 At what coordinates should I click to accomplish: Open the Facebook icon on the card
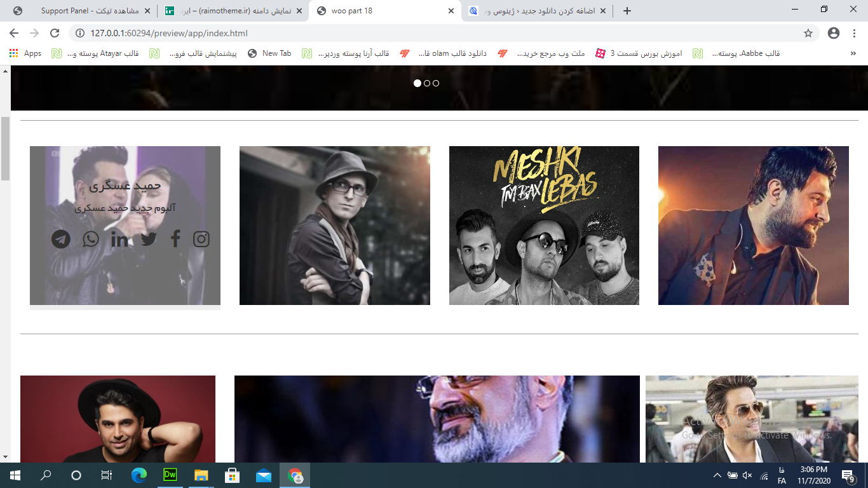tap(176, 239)
